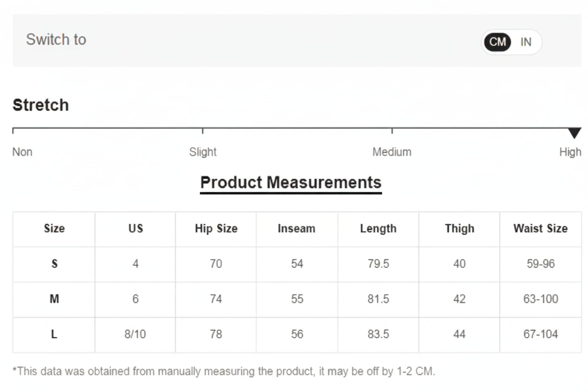Click the Hip Size column header
The height and width of the screenshot is (392, 588).
(x=216, y=229)
